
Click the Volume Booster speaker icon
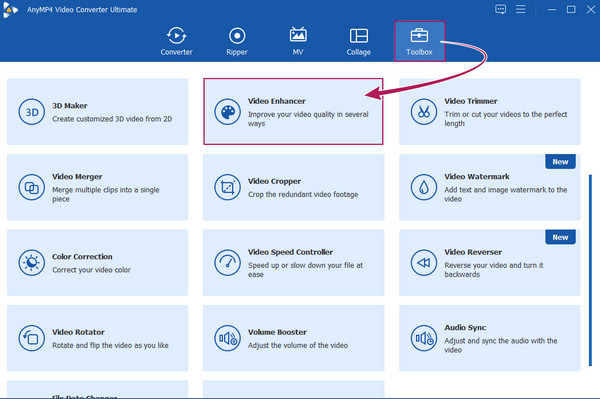[228, 338]
